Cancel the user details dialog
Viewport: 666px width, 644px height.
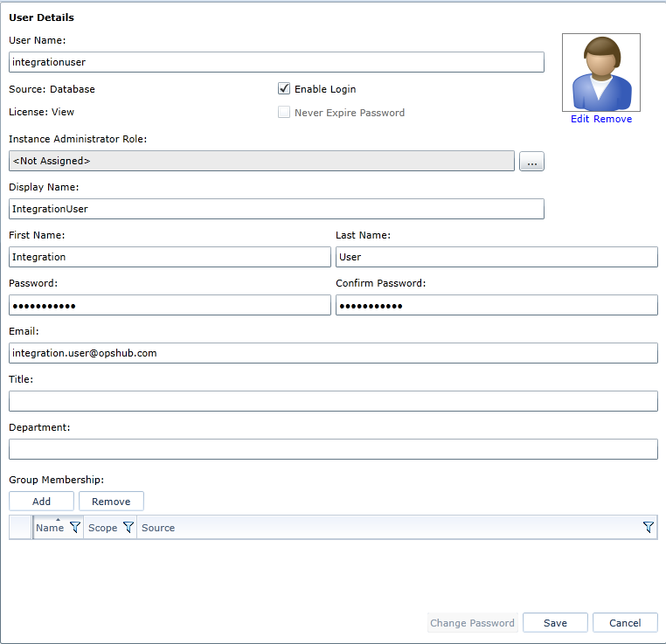625,623
